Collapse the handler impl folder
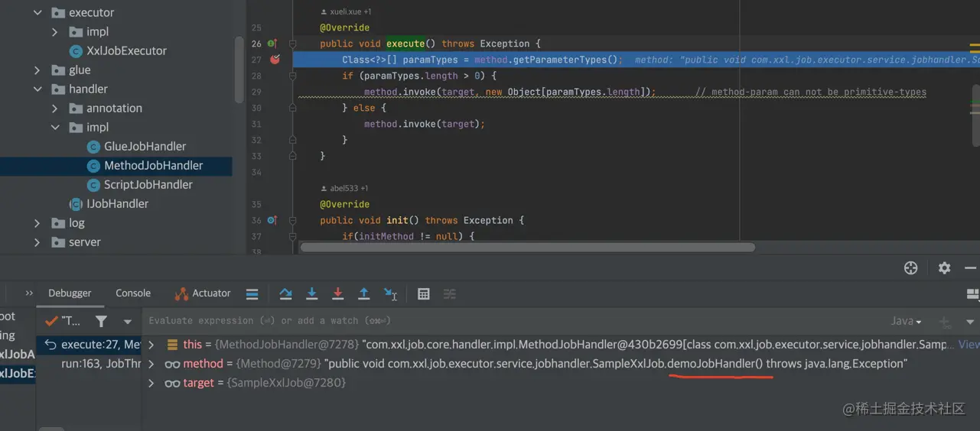980x431 pixels. coord(55,128)
